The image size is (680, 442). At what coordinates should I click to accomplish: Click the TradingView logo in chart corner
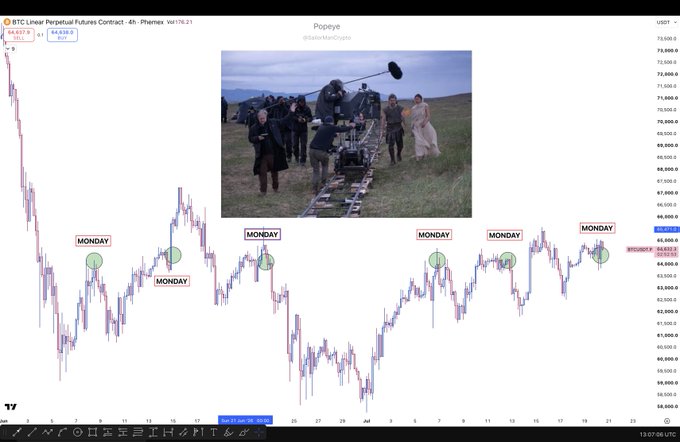point(10,406)
